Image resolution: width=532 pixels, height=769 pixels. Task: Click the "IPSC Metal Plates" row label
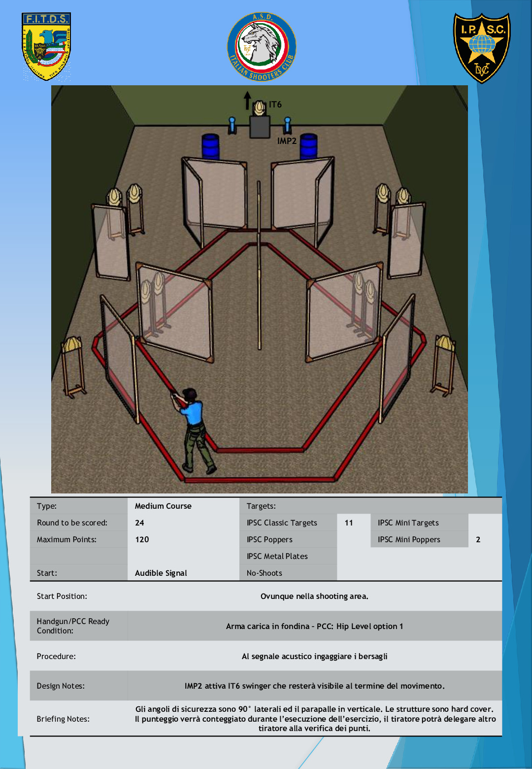tap(277, 557)
